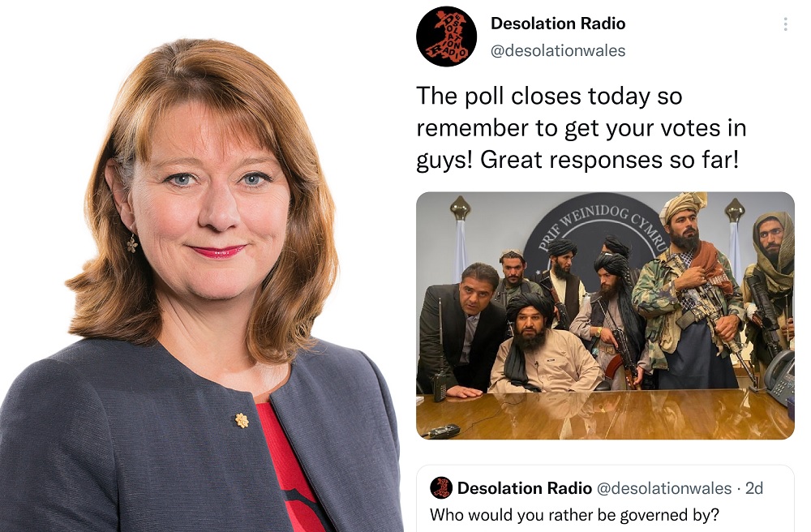Viewport: 811px width, 532px height.
Task: Click the small avatar in quoted tweet
Action: (441, 487)
